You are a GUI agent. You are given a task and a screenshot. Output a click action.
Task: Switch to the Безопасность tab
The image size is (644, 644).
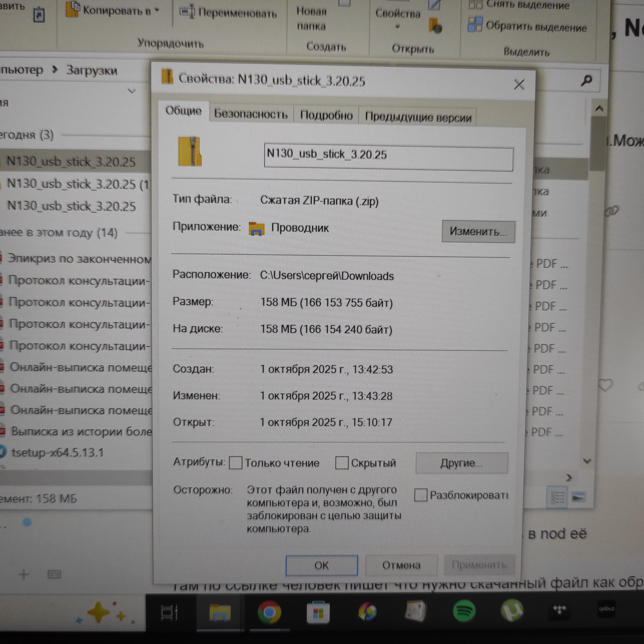tap(251, 114)
